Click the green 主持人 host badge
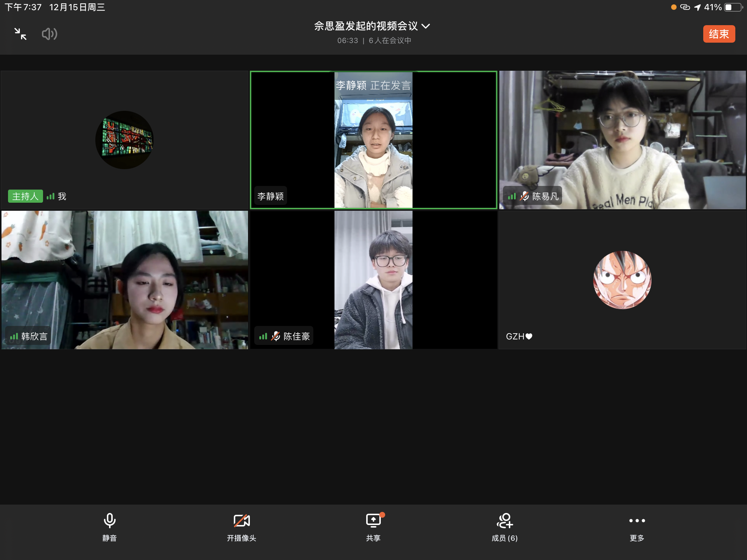747x560 pixels. [x=26, y=196]
